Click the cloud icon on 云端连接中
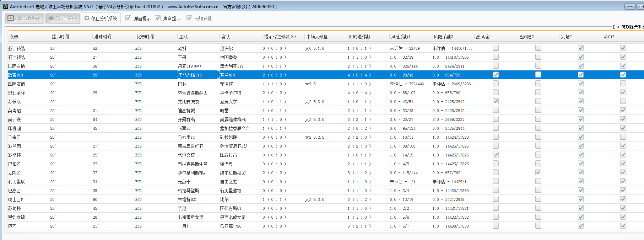The image size is (644, 240). pyautogui.click(x=51, y=18)
